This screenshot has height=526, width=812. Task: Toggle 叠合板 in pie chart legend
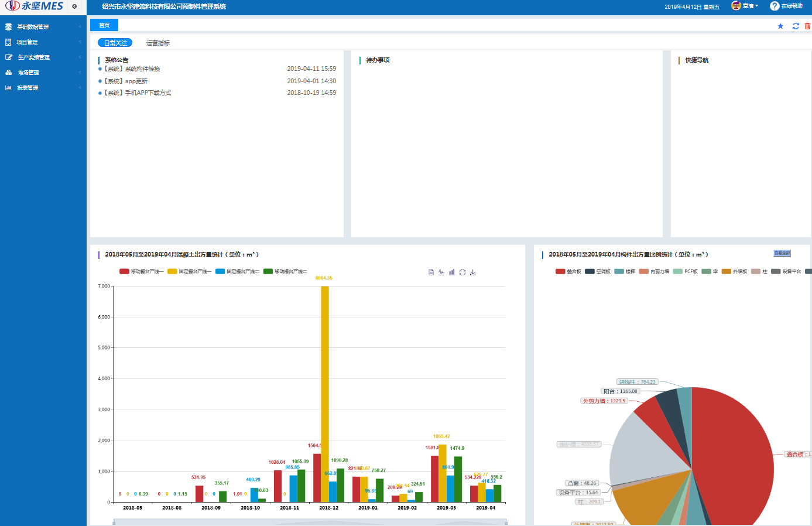(568, 272)
